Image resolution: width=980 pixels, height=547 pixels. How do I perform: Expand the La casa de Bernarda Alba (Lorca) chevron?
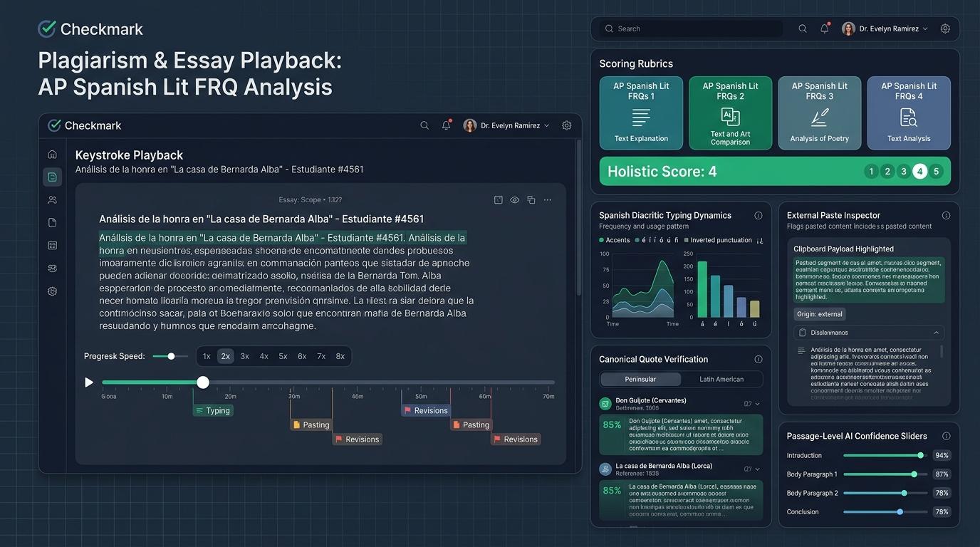coord(756,469)
